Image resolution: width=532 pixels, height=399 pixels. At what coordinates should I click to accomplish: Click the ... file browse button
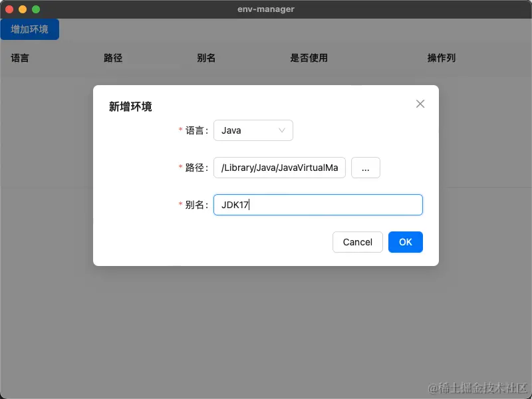click(x=366, y=168)
